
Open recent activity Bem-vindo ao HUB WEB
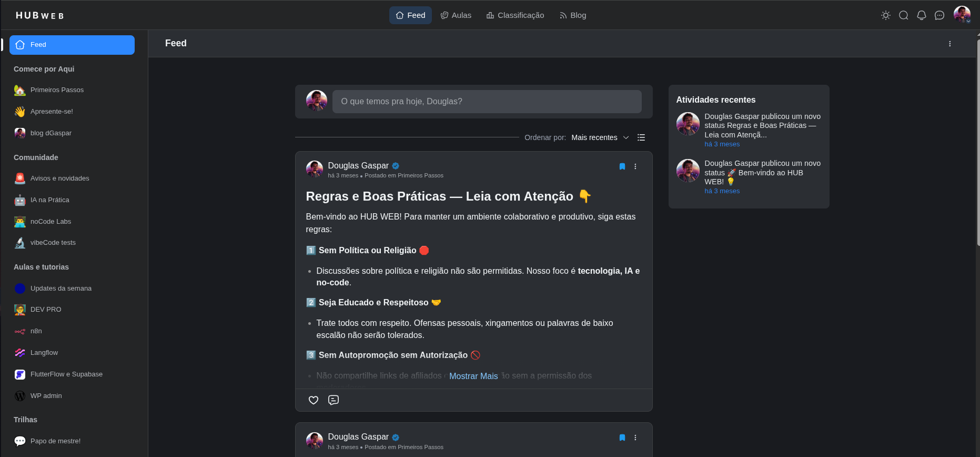point(762,172)
